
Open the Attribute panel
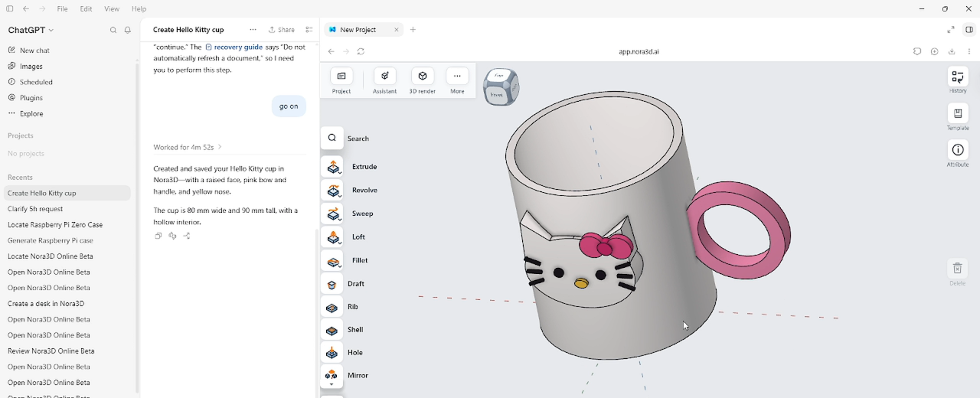pyautogui.click(x=958, y=154)
